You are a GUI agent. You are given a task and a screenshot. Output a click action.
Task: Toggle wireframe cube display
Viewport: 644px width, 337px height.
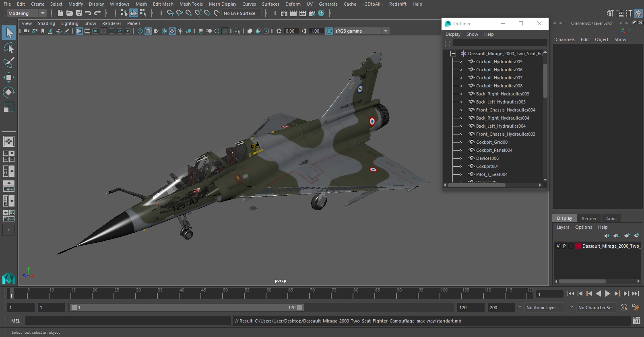click(140, 31)
